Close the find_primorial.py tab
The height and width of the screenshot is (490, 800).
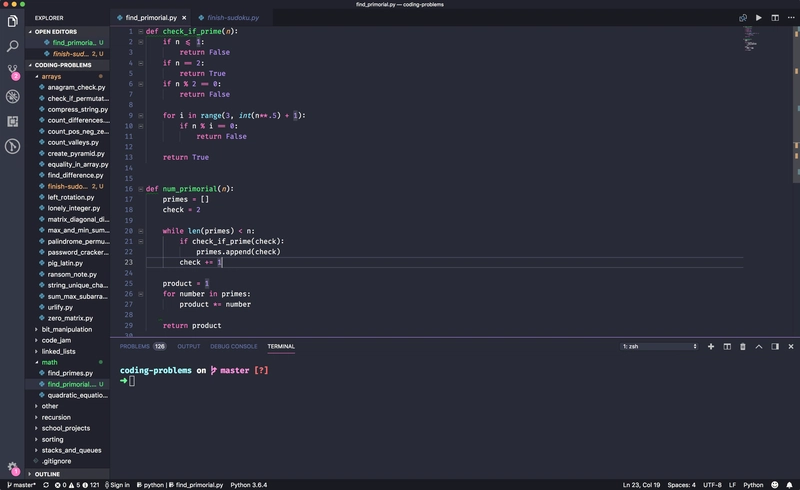click(x=184, y=17)
